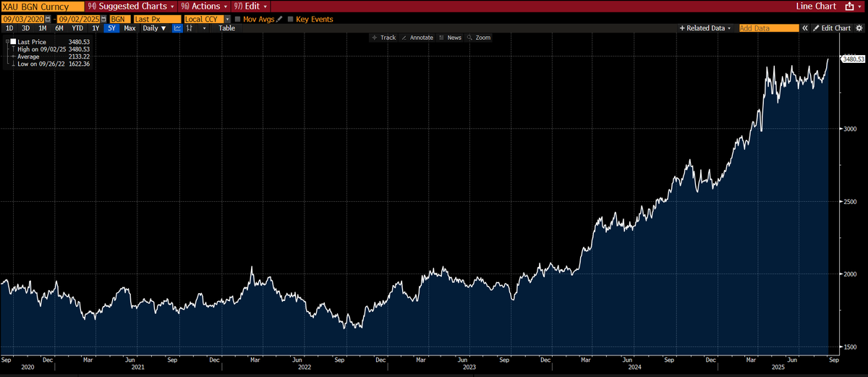The height and width of the screenshot is (377, 868).
Task: Click the 2000 y-axis label
Action: tap(849, 274)
